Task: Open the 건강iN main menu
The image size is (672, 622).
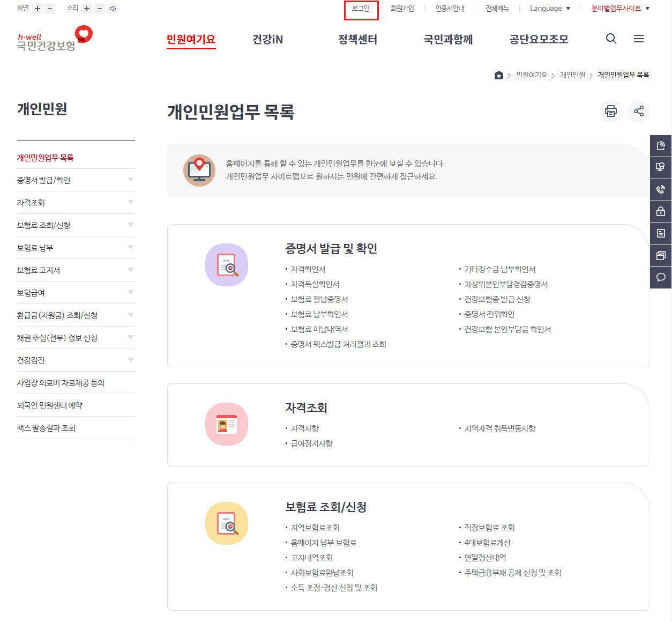Action: (x=267, y=39)
